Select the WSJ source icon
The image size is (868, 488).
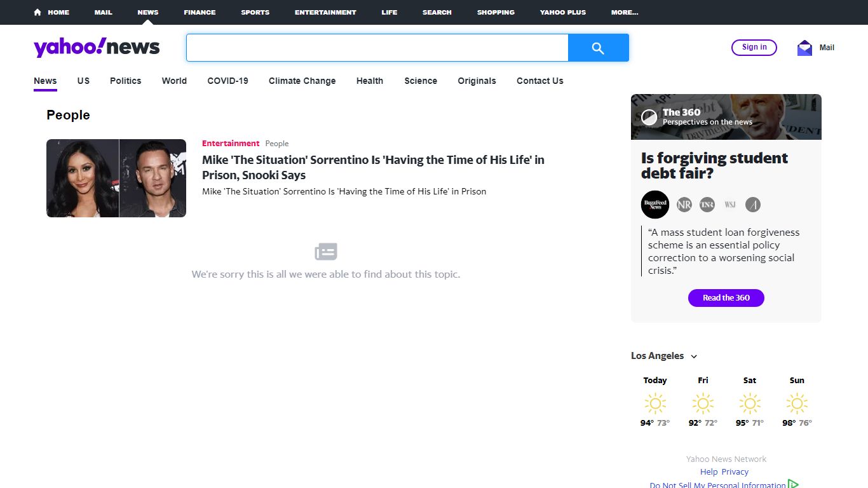[730, 205]
